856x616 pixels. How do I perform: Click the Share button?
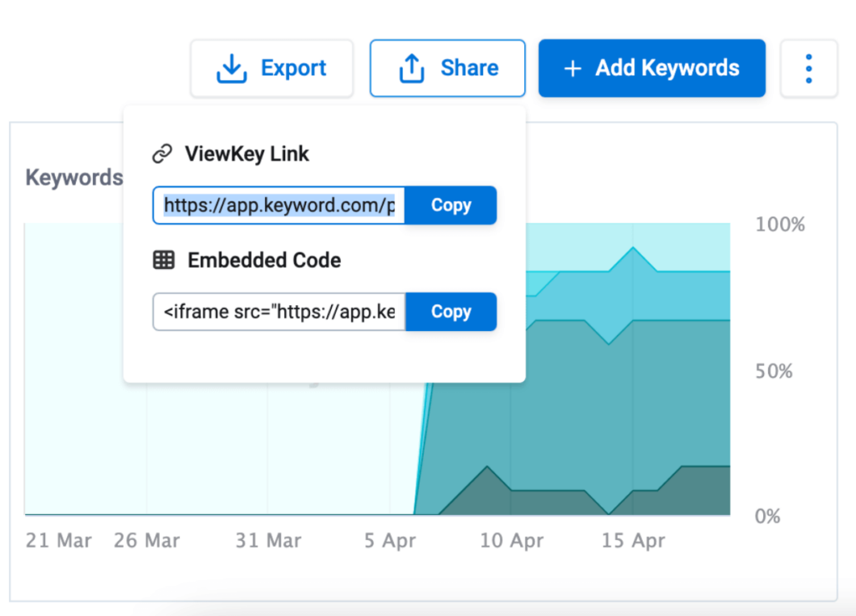click(447, 68)
